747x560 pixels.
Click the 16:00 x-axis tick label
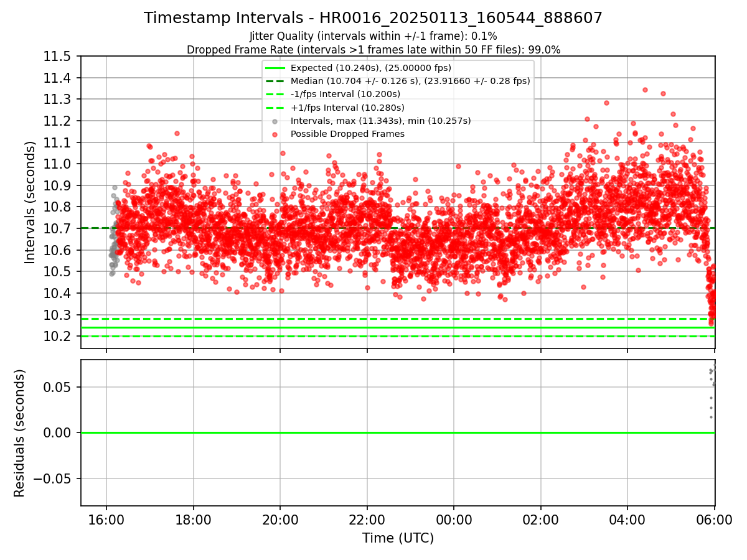tap(106, 519)
